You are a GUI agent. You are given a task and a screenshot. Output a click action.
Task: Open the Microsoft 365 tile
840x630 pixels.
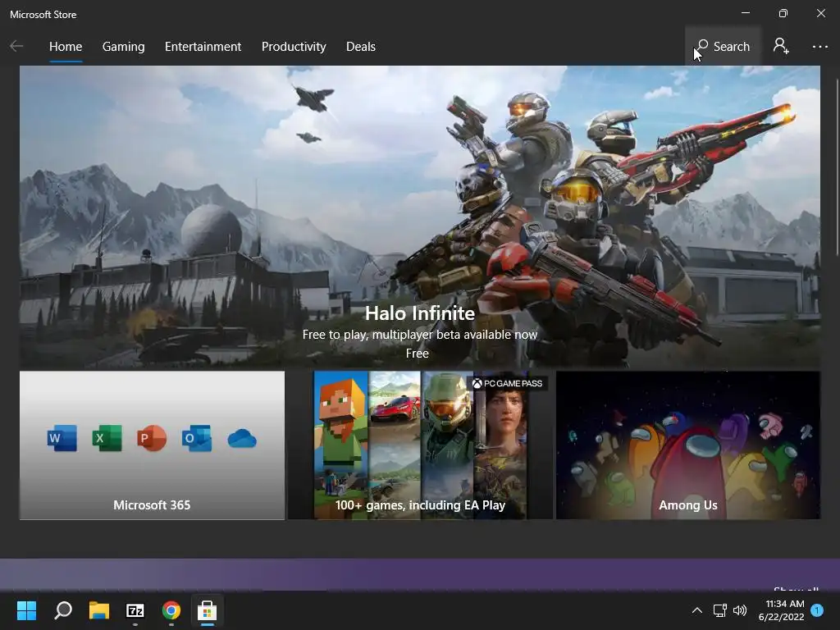152,445
